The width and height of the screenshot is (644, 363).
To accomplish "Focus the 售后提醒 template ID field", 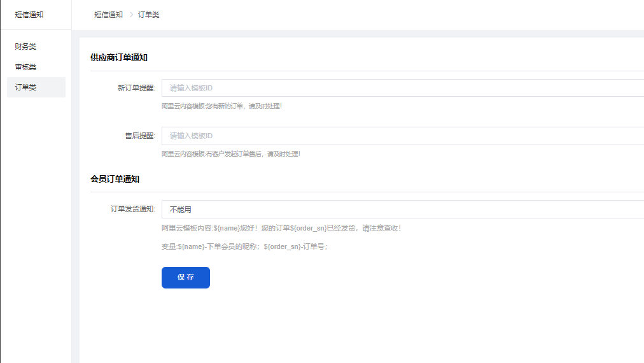I will coord(402,136).
